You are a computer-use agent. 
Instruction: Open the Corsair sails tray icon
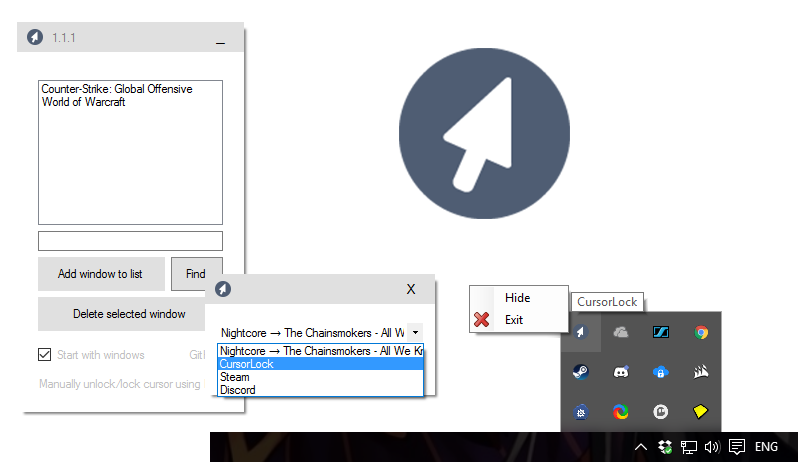701,372
